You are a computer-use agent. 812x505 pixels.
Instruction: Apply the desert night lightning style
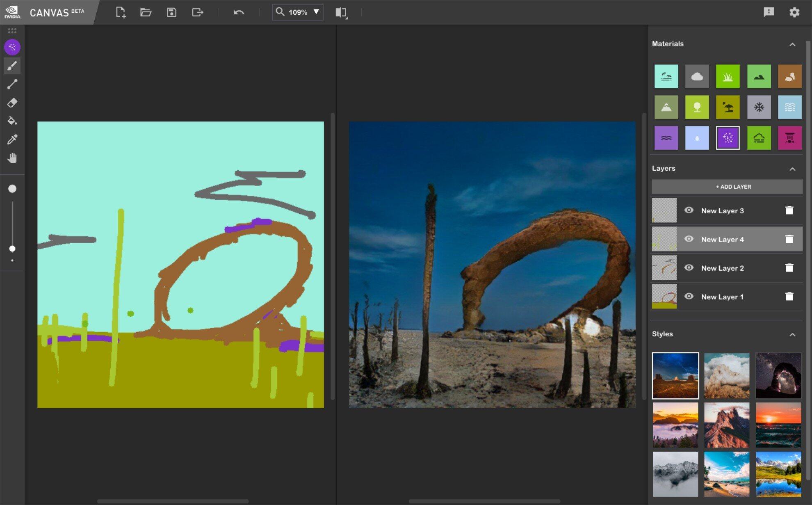pyautogui.click(x=675, y=376)
